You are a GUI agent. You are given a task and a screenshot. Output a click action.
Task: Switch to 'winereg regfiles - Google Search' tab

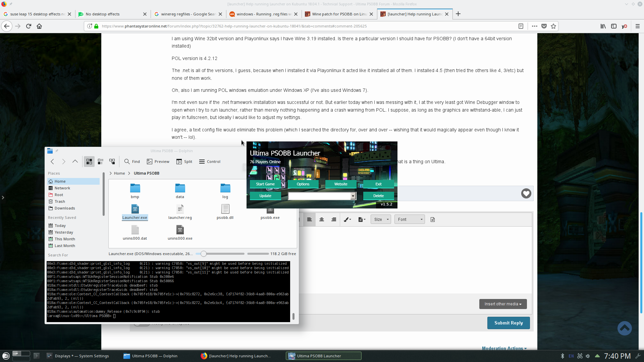coord(188,14)
